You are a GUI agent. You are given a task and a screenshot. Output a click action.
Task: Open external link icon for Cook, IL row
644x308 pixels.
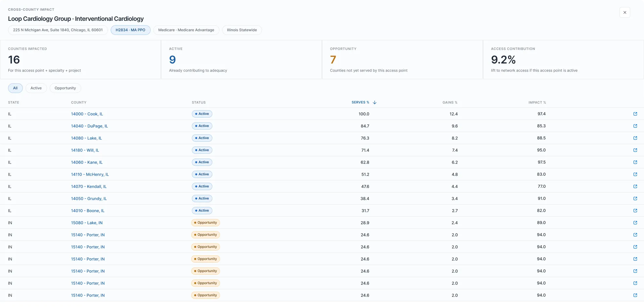635,114
